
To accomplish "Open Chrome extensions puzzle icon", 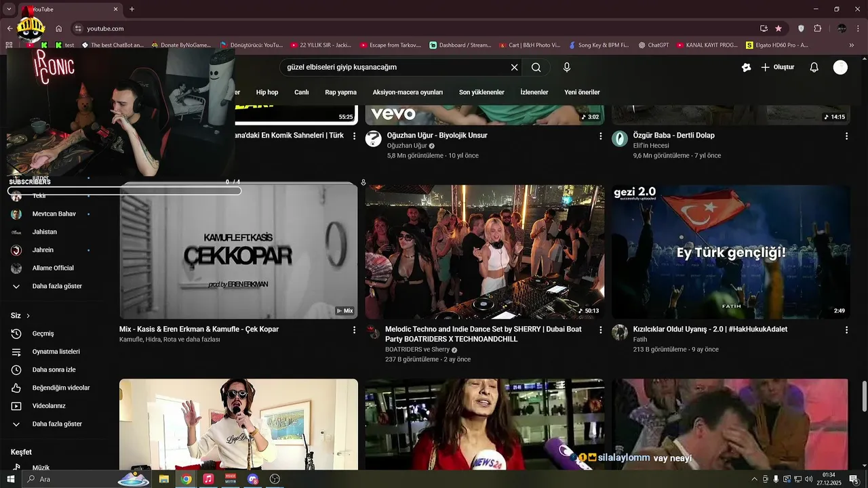I will pos(817,28).
